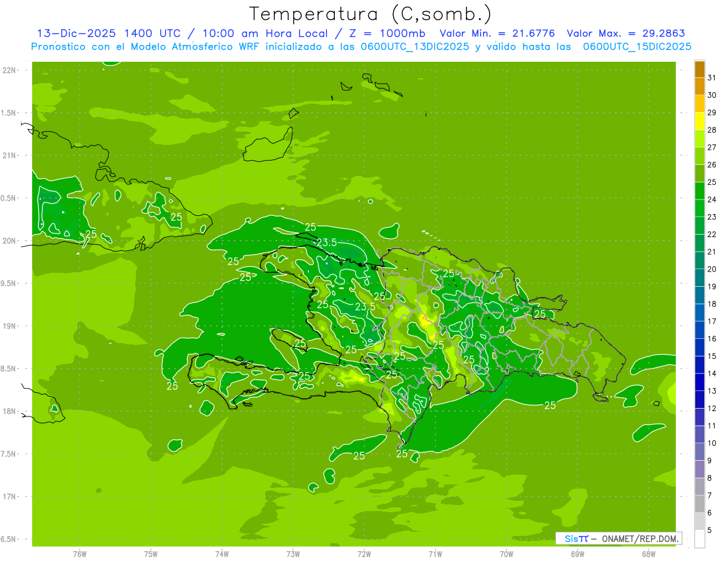728x562 pixels.
Task: Click the title "Temperatura (C,somb.)"
Action: click(370, 14)
